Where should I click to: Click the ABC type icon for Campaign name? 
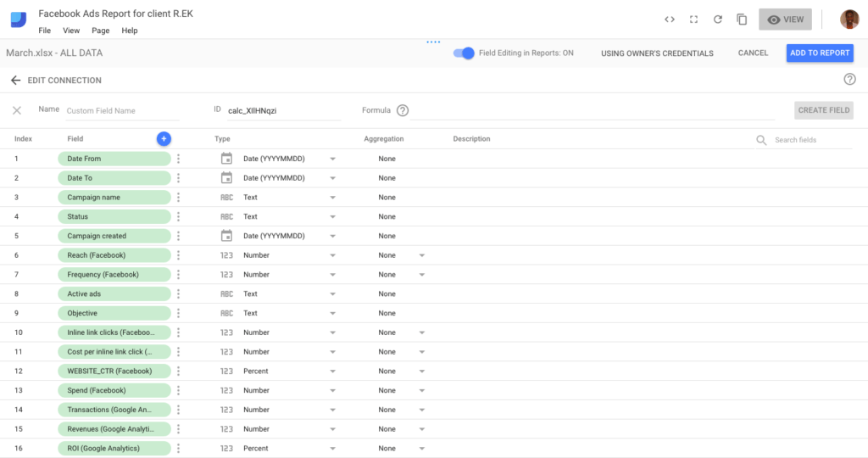[x=226, y=197]
